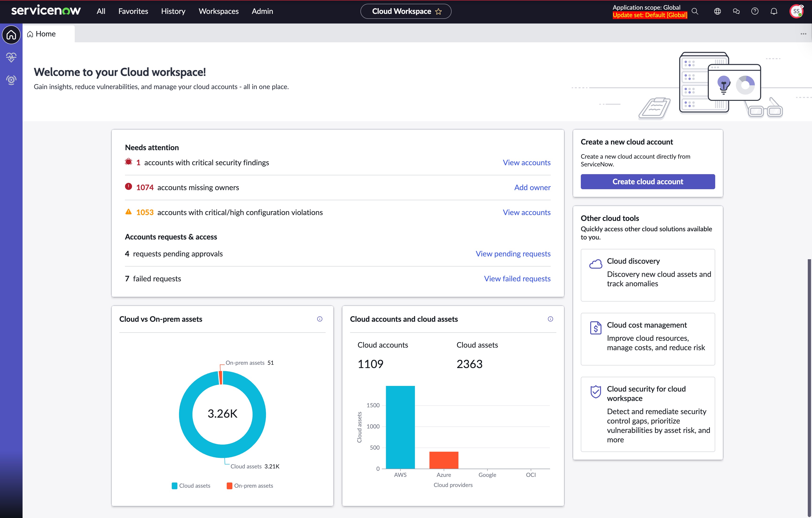The width and height of the screenshot is (812, 518).
Task: Open the heartbeat health icon in sidebar
Action: tap(11, 57)
